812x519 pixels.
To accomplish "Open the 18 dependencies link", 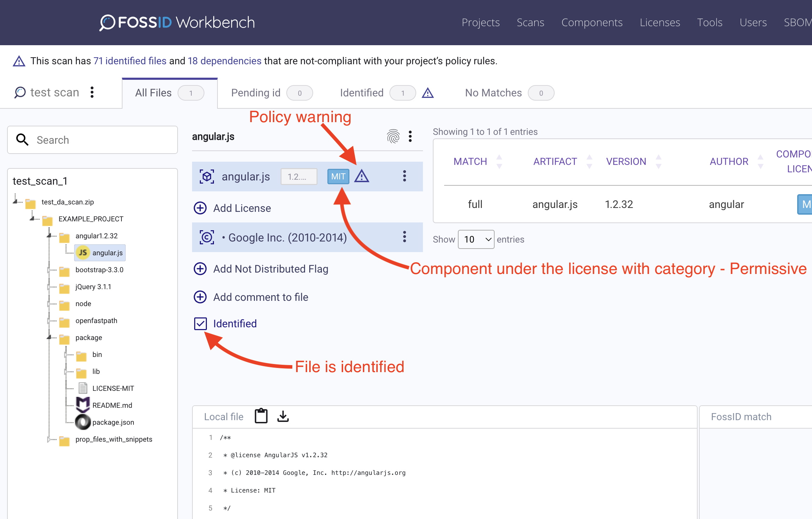I will (x=225, y=61).
